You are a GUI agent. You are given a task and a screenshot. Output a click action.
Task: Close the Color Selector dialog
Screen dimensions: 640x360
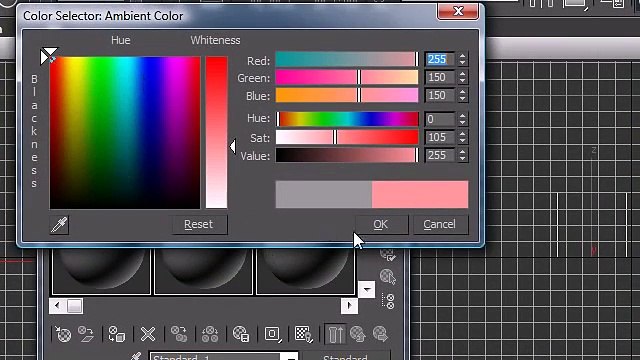(x=458, y=11)
